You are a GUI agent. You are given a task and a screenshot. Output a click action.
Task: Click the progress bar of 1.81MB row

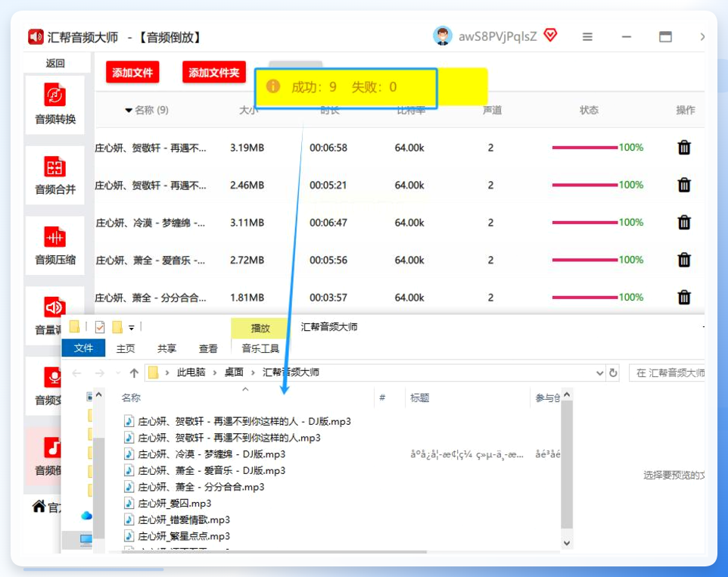click(x=585, y=298)
